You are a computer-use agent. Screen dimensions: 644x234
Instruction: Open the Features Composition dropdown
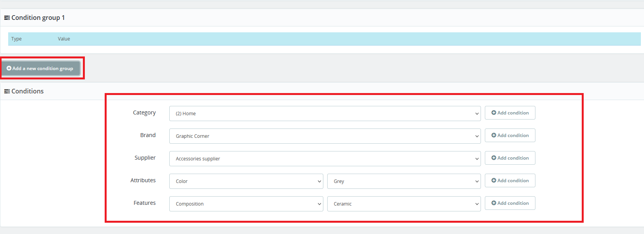(246, 204)
